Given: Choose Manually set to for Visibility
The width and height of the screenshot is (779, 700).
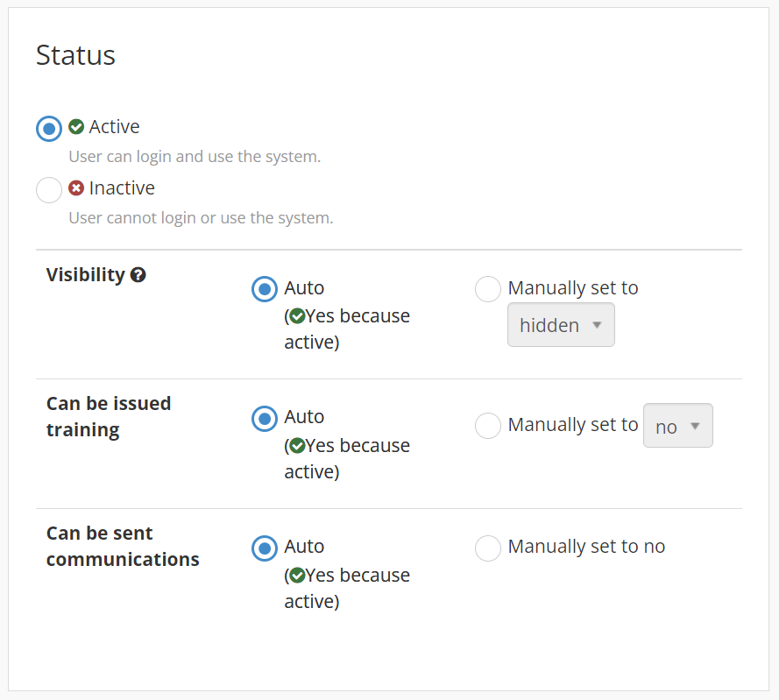Looking at the screenshot, I should point(488,288).
